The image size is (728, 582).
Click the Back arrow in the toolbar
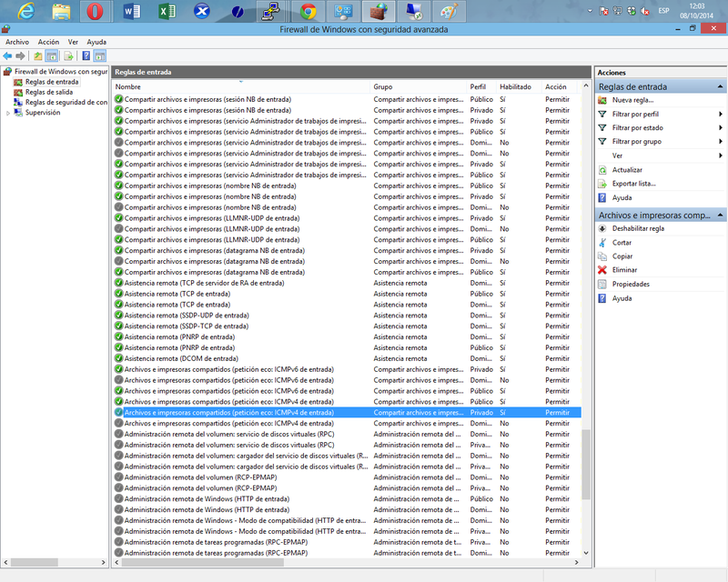(x=8, y=55)
